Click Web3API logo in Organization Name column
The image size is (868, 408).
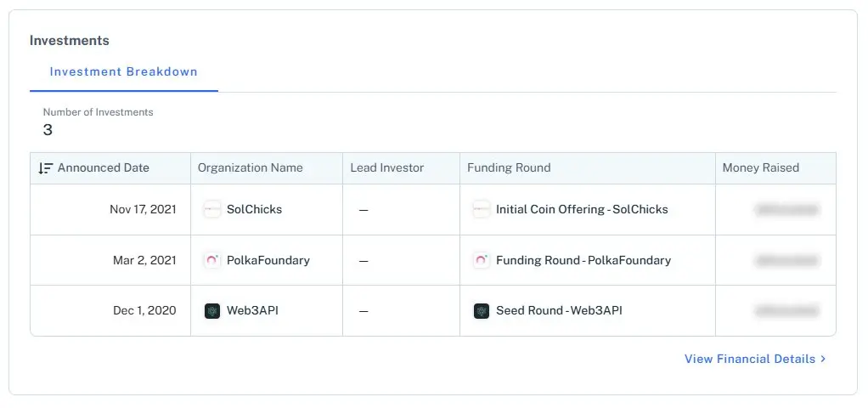212,311
